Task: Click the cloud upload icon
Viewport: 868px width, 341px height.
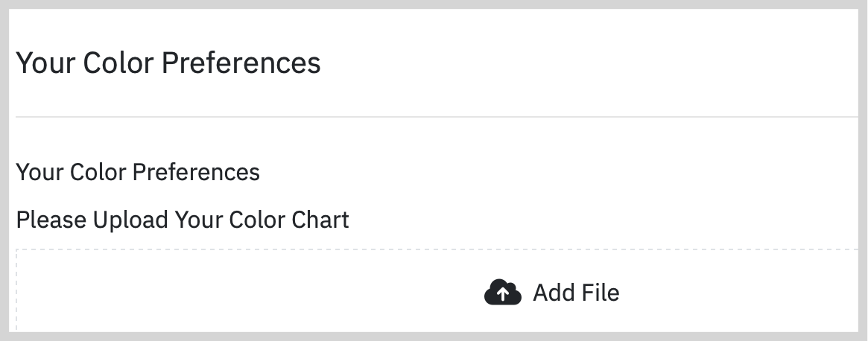Action: pyautogui.click(x=503, y=293)
